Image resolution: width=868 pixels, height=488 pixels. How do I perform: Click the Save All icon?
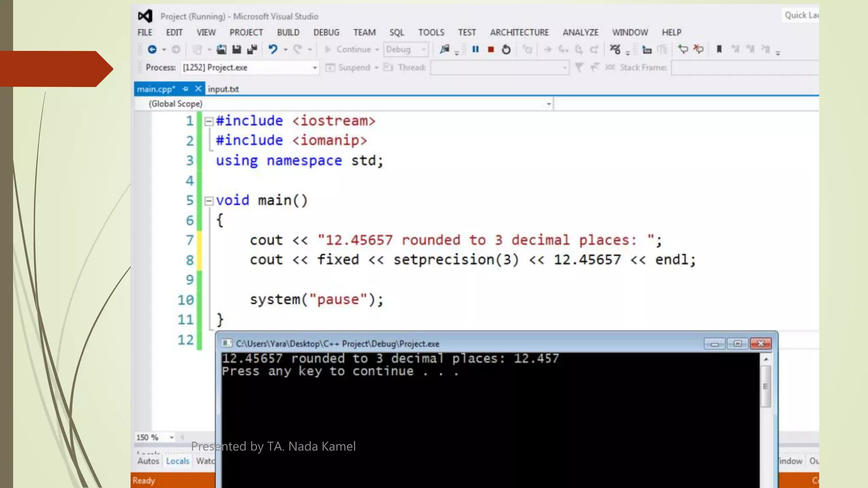252,50
